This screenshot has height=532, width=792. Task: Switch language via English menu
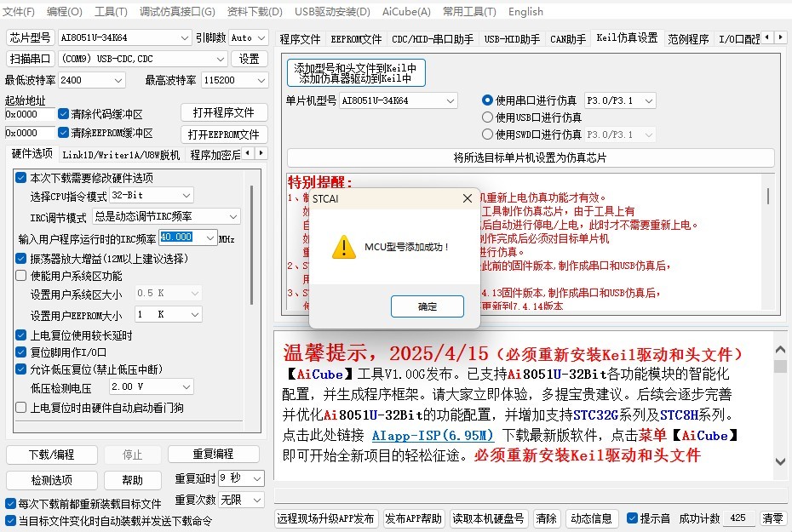[525, 12]
